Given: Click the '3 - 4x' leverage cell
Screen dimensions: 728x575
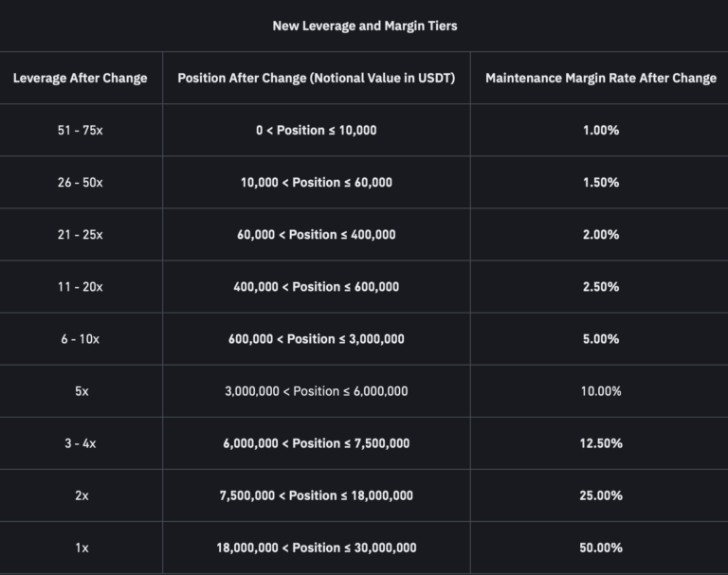Looking at the screenshot, I should 81,442.
